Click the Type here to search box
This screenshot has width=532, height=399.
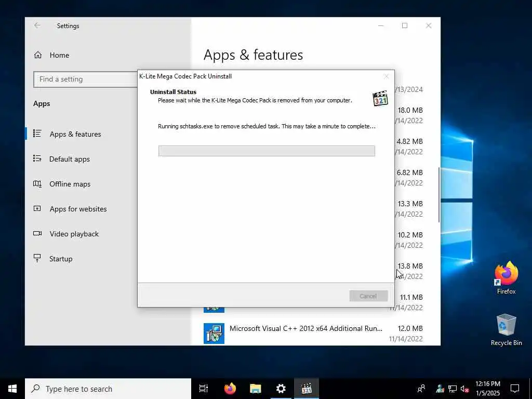(108, 389)
